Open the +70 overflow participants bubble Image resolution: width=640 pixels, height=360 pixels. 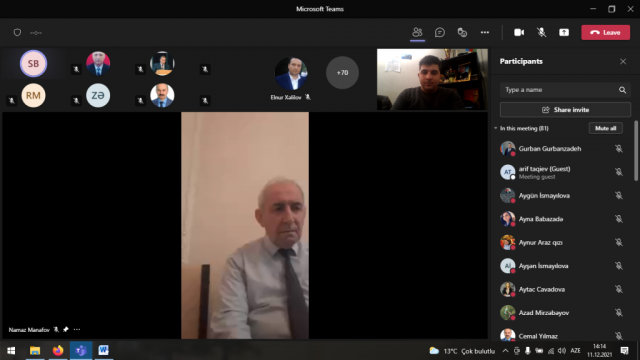tap(342, 73)
